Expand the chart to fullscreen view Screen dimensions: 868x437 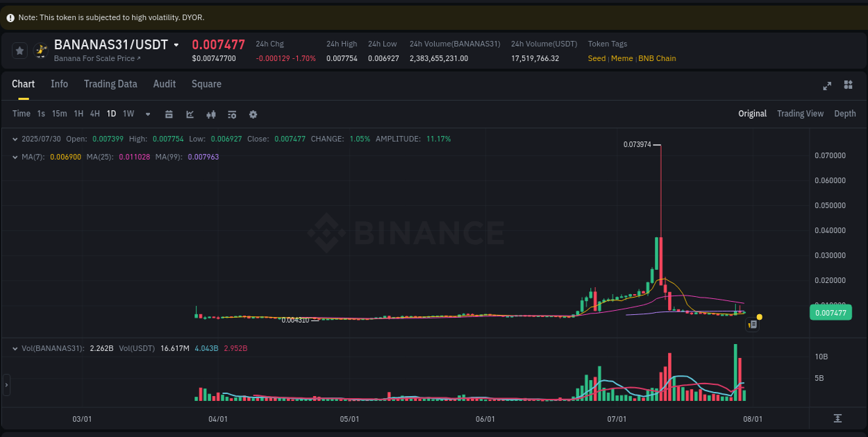pyautogui.click(x=827, y=85)
